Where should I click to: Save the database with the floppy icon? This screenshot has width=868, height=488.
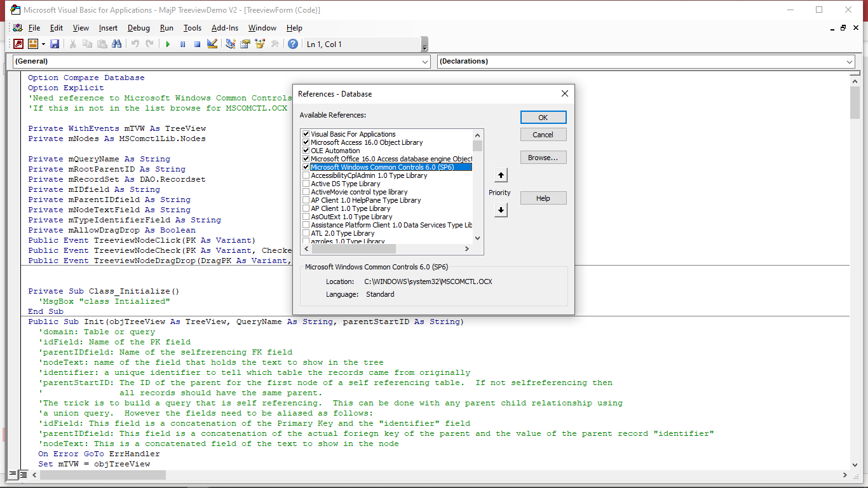[x=55, y=44]
